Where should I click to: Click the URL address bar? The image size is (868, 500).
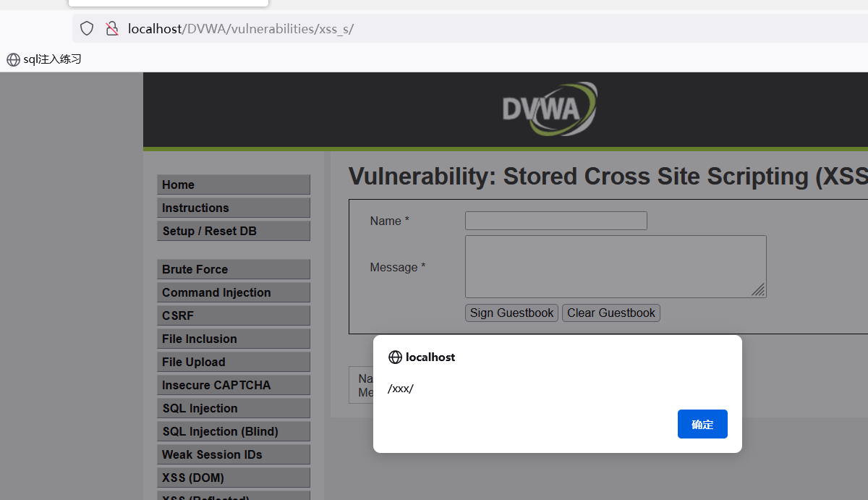(x=470, y=29)
